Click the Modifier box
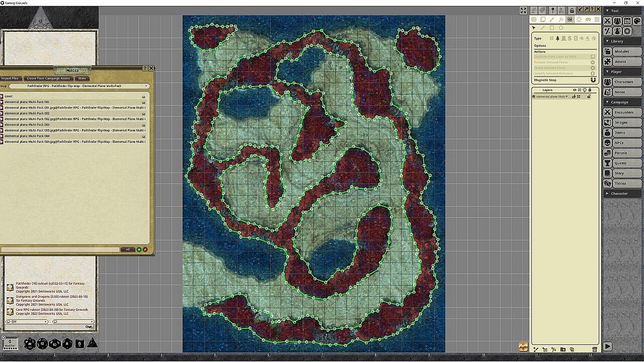This screenshot has height=362, width=644. click(x=10, y=343)
